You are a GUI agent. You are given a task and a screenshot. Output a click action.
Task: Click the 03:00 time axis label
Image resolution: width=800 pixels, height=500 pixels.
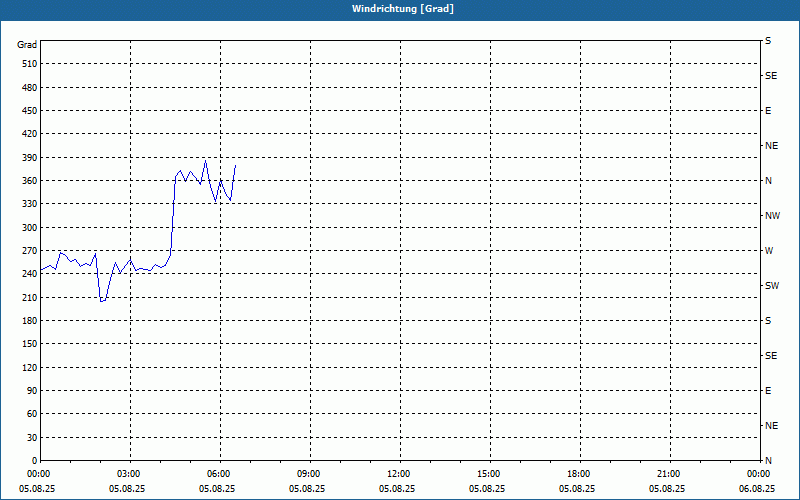pos(129,474)
